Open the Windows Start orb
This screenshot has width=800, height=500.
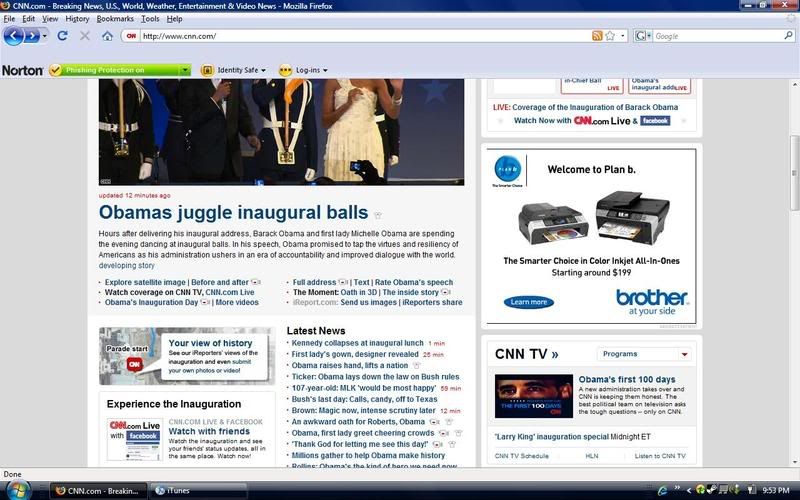point(17,490)
